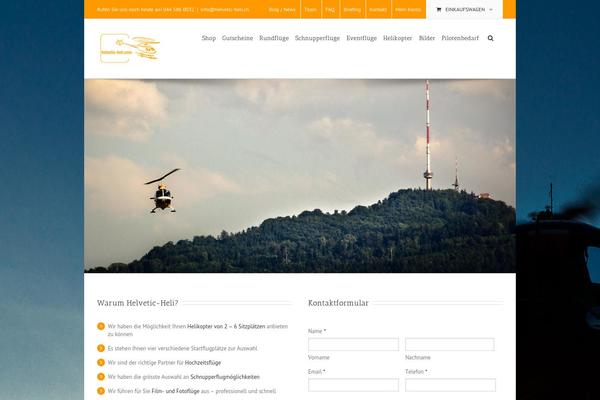Open the Eventflüge section
This screenshot has width=600, height=400.
tap(361, 38)
